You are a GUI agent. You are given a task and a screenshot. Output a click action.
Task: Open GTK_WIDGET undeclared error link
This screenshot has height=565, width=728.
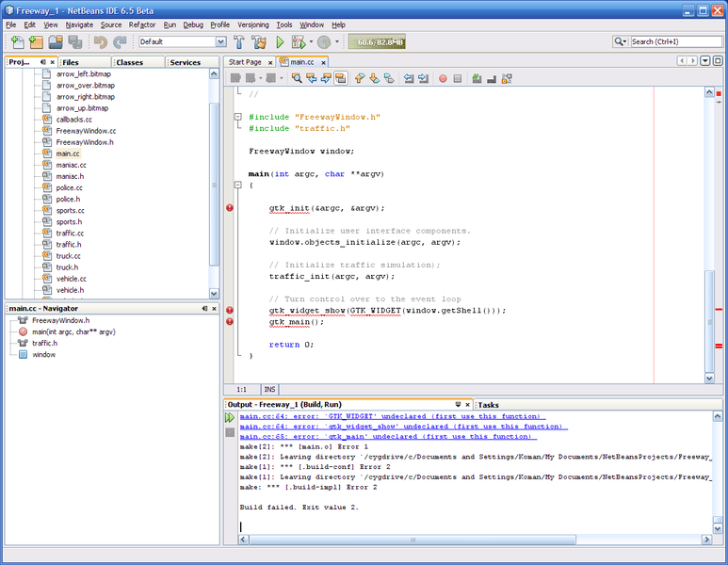point(393,416)
